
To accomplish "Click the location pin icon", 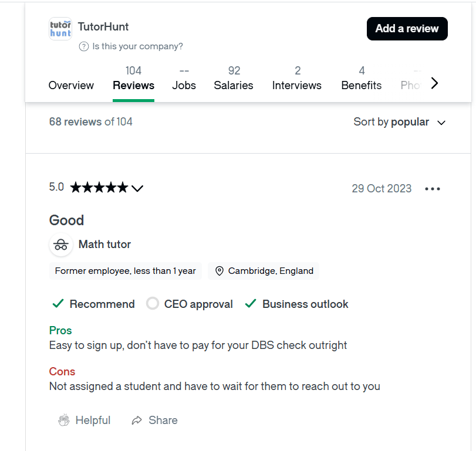I will click(x=220, y=271).
